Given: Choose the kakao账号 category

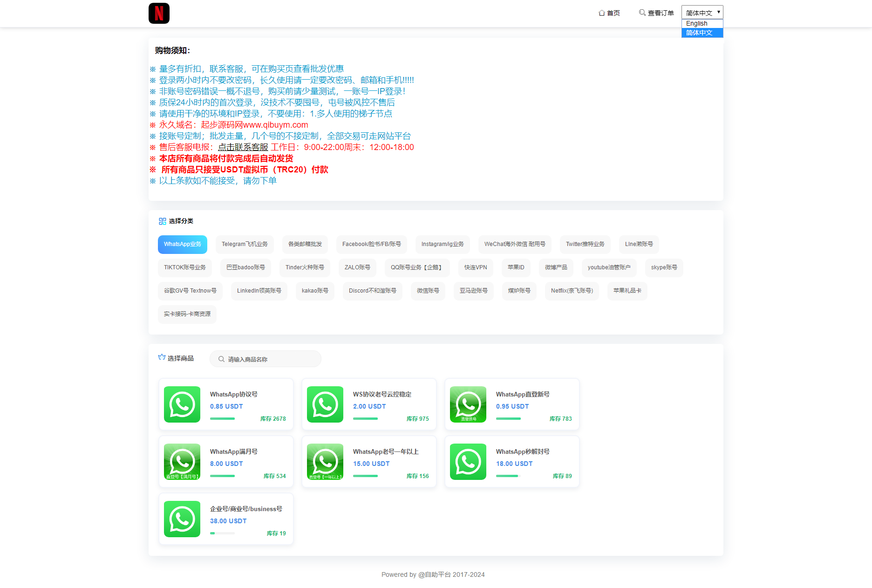Looking at the screenshot, I should [315, 291].
